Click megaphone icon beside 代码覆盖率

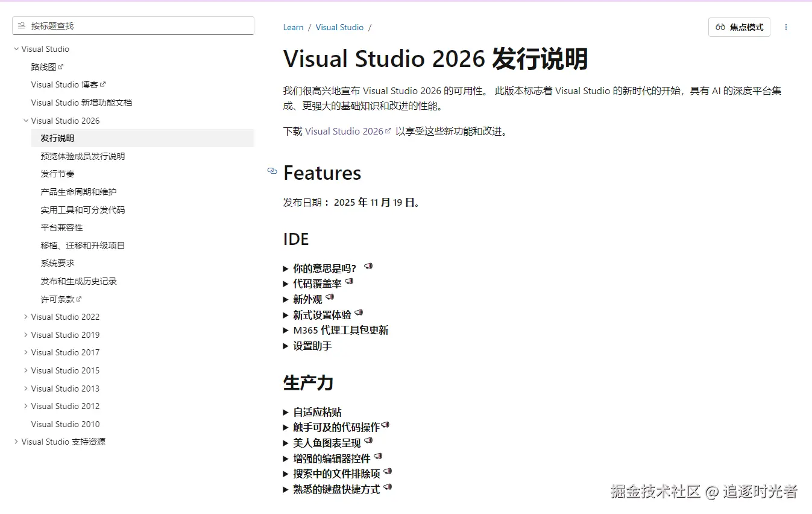point(349,282)
